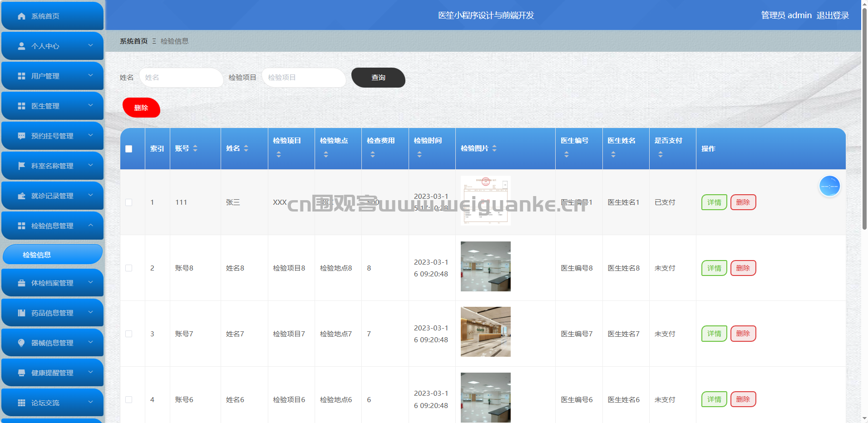Click the home icon beside 系统首页
868x423 pixels.
(x=21, y=16)
